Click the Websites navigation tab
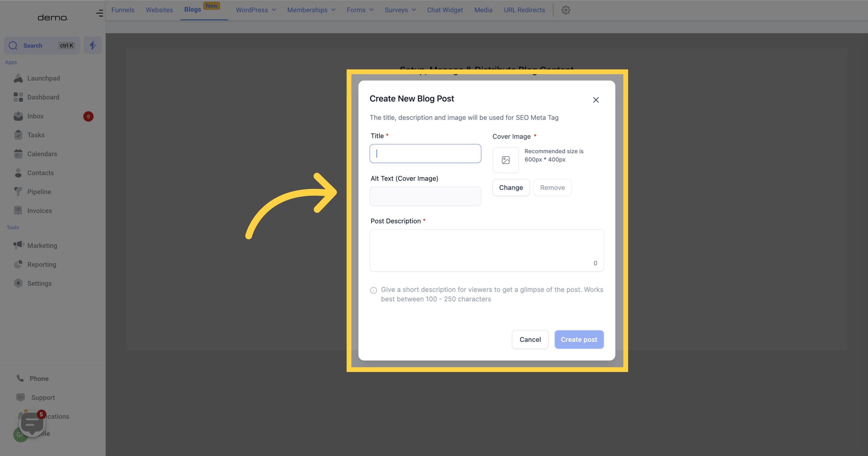Screen dimensions: 868x456 (x=159, y=10)
